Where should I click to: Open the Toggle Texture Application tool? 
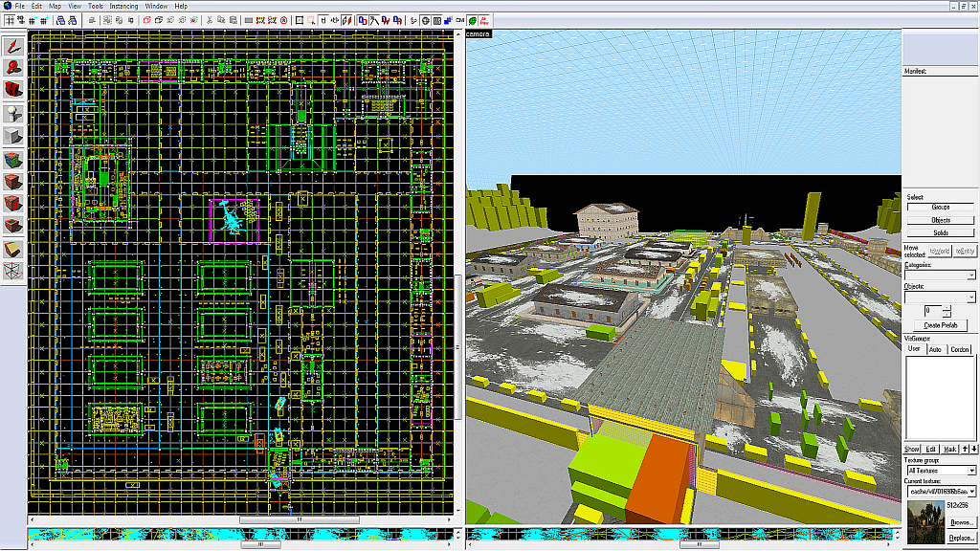pos(13,160)
